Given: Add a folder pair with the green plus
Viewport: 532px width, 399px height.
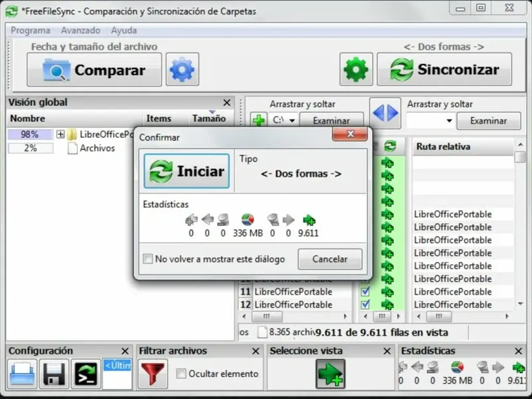Looking at the screenshot, I should [259, 120].
